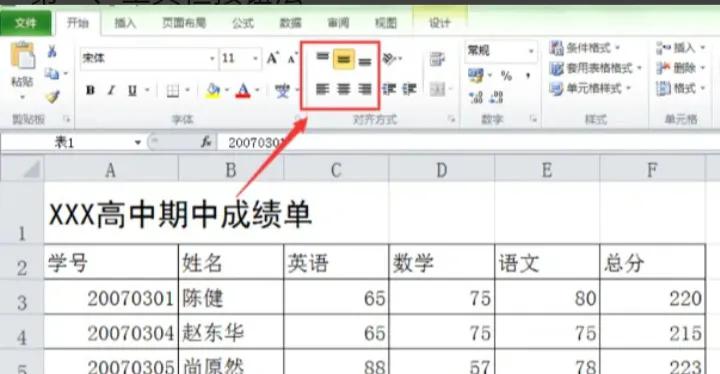Click the Copy icon

(52, 73)
